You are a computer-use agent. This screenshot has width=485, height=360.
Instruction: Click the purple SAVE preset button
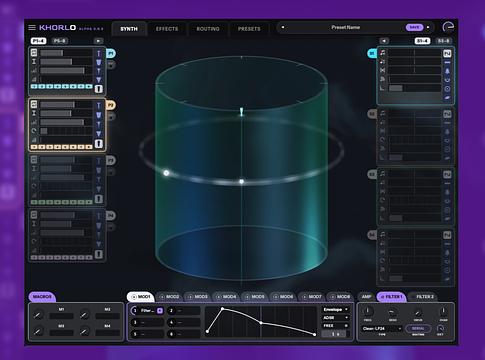(414, 27)
